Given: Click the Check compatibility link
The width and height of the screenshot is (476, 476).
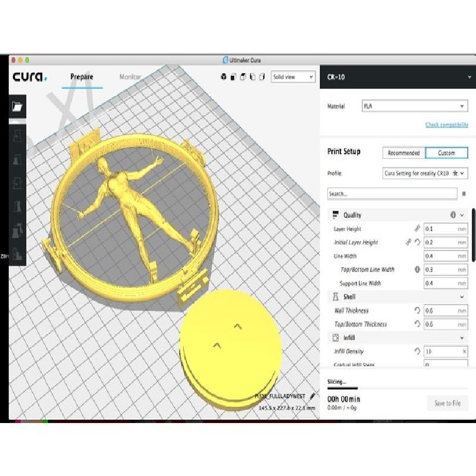Looking at the screenshot, I should [x=447, y=125].
